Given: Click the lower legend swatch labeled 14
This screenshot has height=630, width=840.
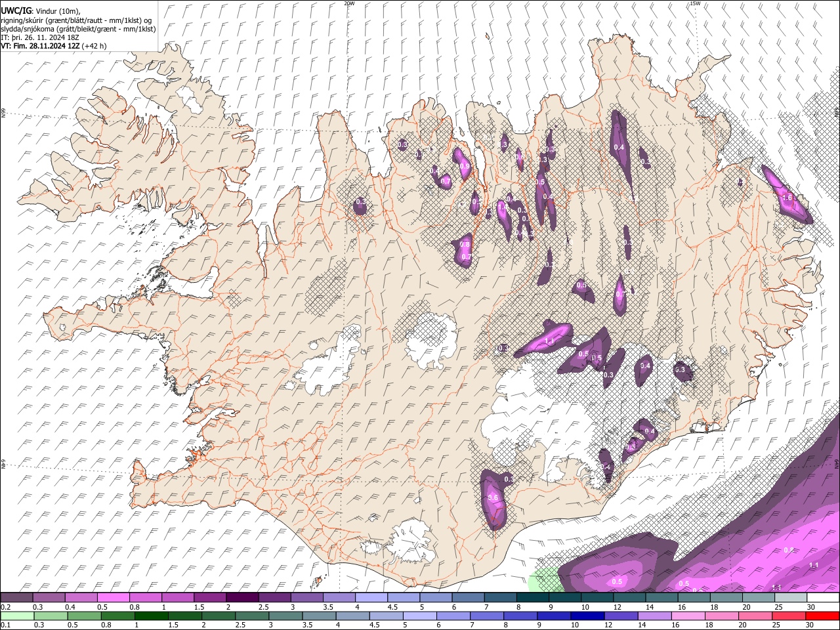Looking at the screenshot, I should click(x=654, y=616).
